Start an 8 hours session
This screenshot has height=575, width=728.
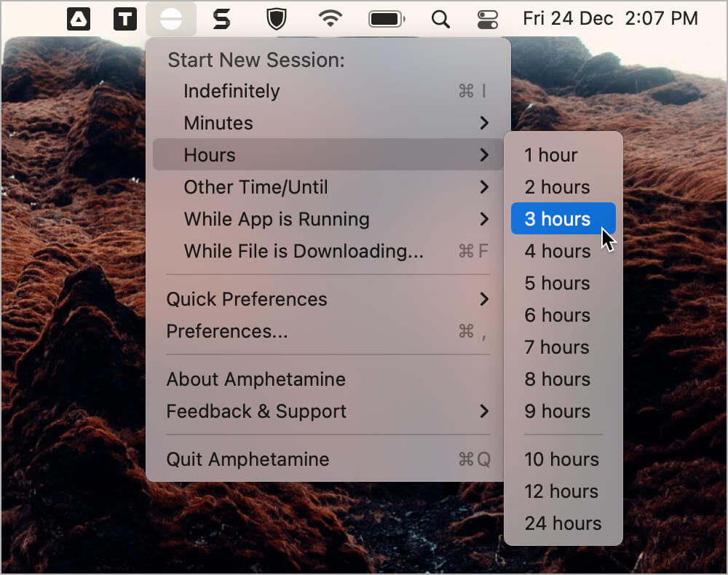(x=563, y=379)
